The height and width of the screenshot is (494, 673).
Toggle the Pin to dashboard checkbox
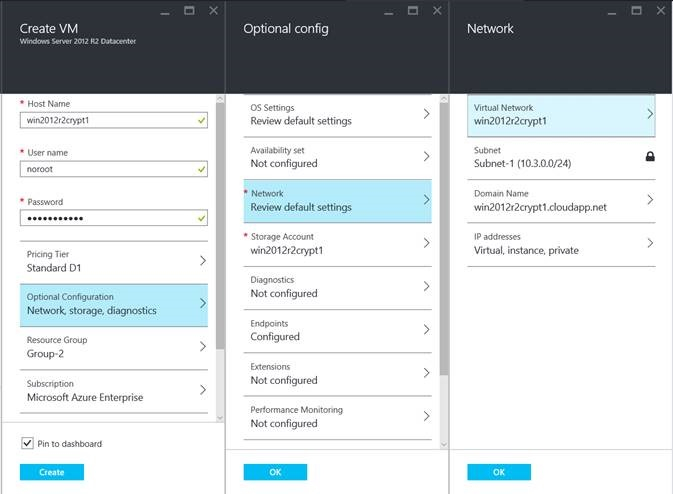pyautogui.click(x=27, y=443)
